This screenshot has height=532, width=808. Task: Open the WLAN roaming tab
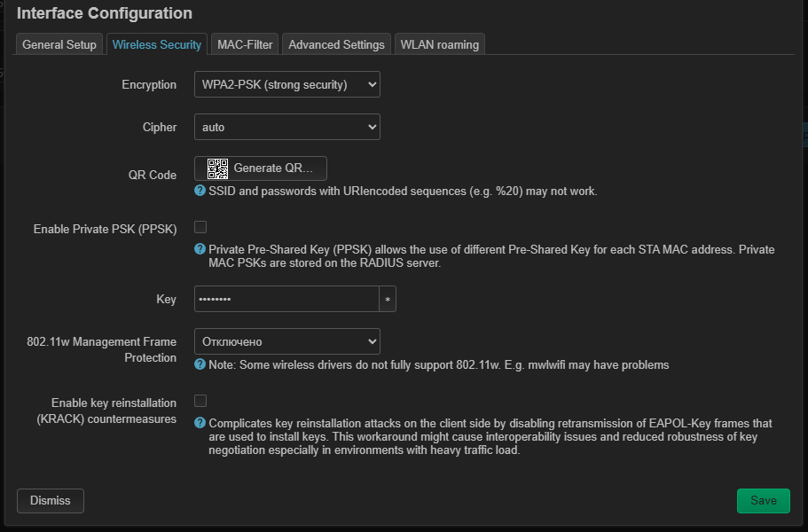(440, 44)
